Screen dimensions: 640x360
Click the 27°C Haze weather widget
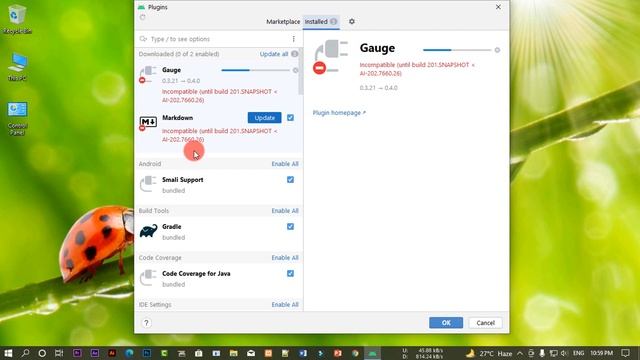click(x=489, y=353)
